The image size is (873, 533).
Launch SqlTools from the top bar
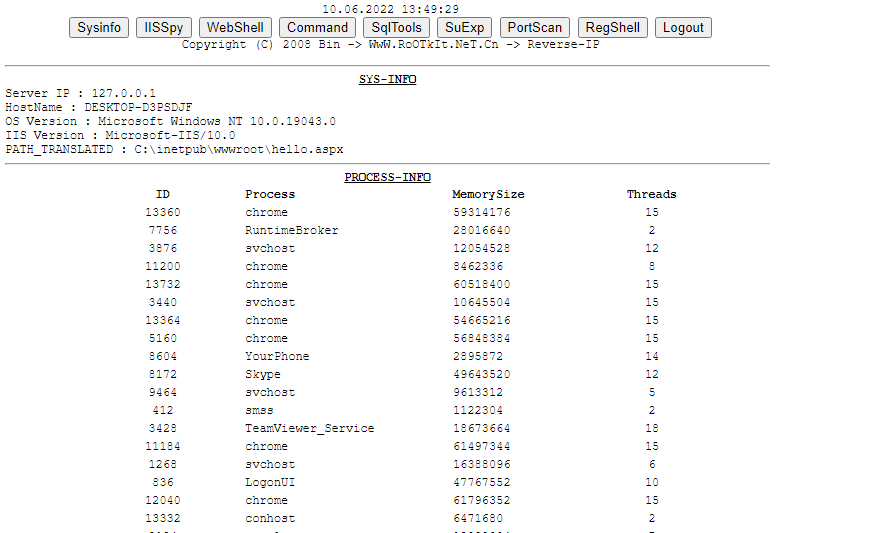(397, 27)
